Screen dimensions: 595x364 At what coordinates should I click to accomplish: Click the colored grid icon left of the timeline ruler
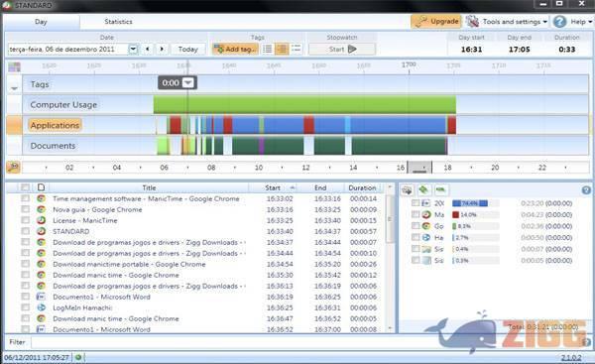(x=15, y=66)
